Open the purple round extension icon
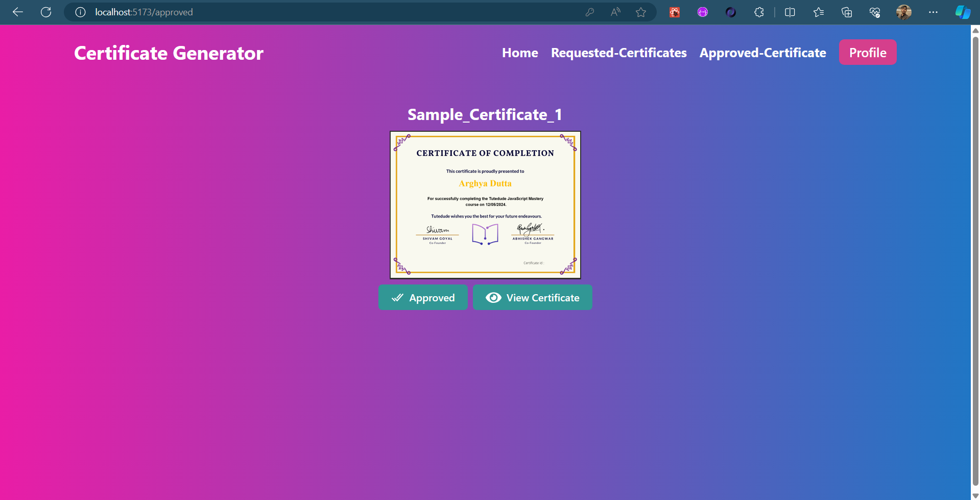 point(703,12)
